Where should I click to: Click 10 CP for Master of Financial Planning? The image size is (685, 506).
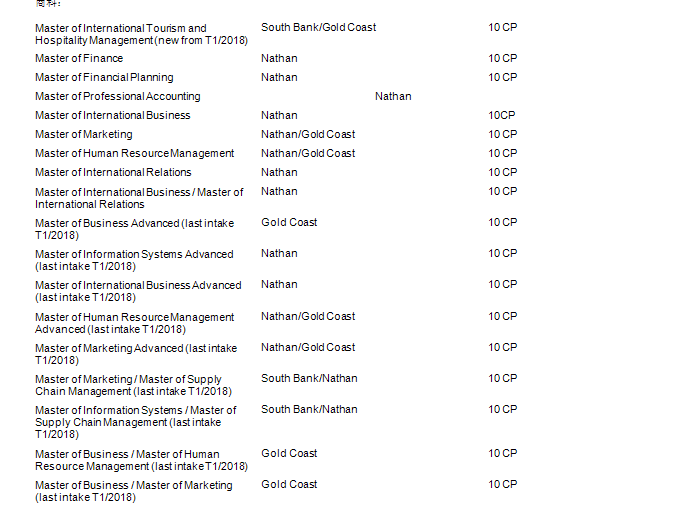502,77
